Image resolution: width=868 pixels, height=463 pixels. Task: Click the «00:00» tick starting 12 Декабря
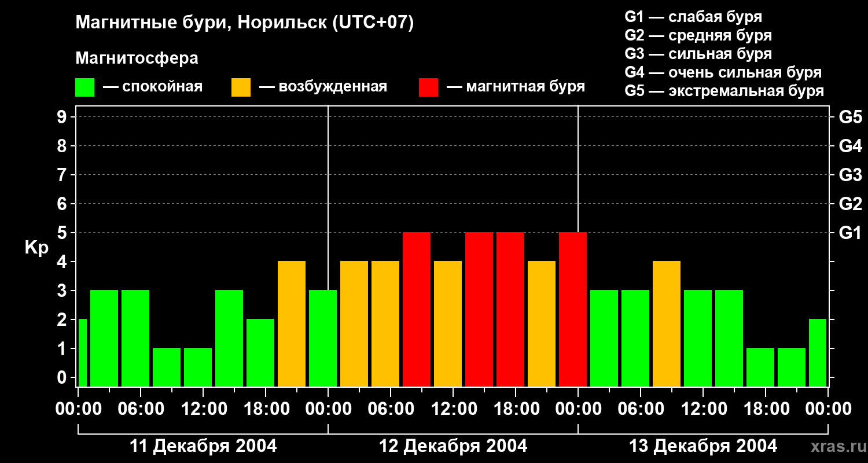coord(328,409)
